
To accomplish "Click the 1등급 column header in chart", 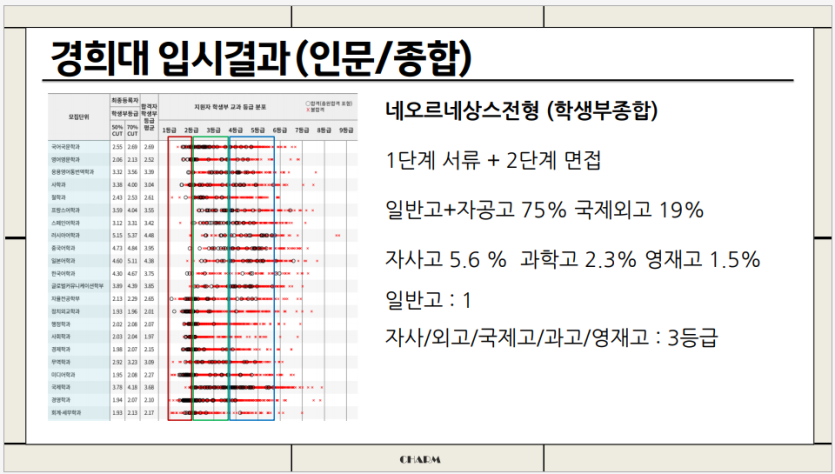I will (x=169, y=130).
